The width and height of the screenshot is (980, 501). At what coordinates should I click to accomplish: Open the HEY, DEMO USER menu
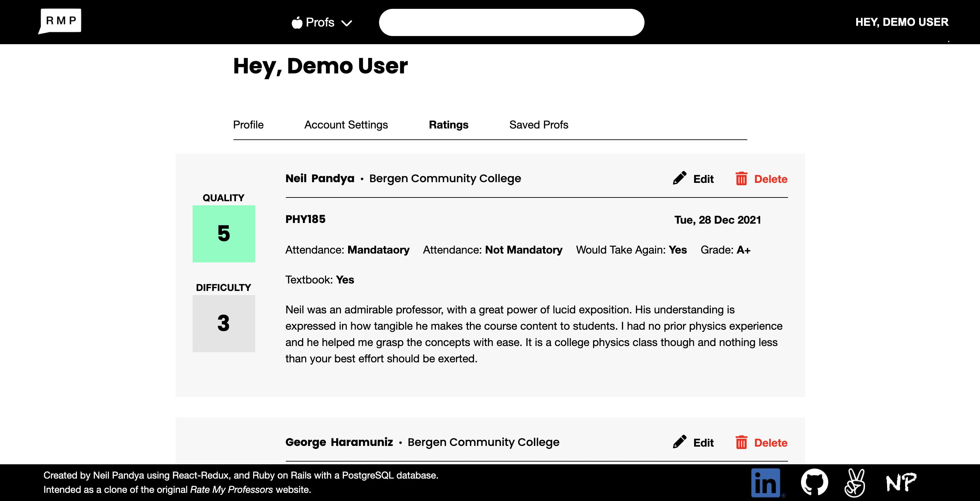(x=902, y=22)
